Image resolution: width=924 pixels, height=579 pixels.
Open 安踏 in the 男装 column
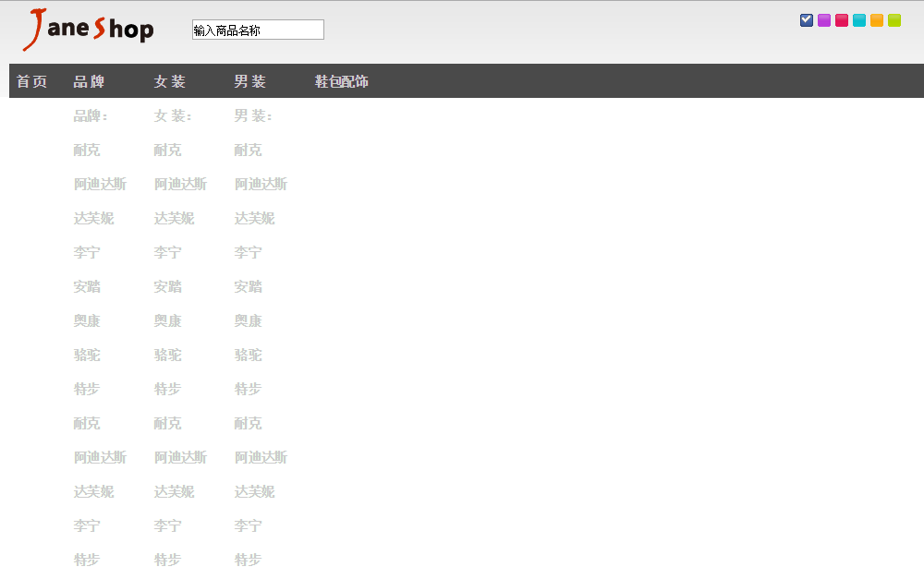(248, 287)
